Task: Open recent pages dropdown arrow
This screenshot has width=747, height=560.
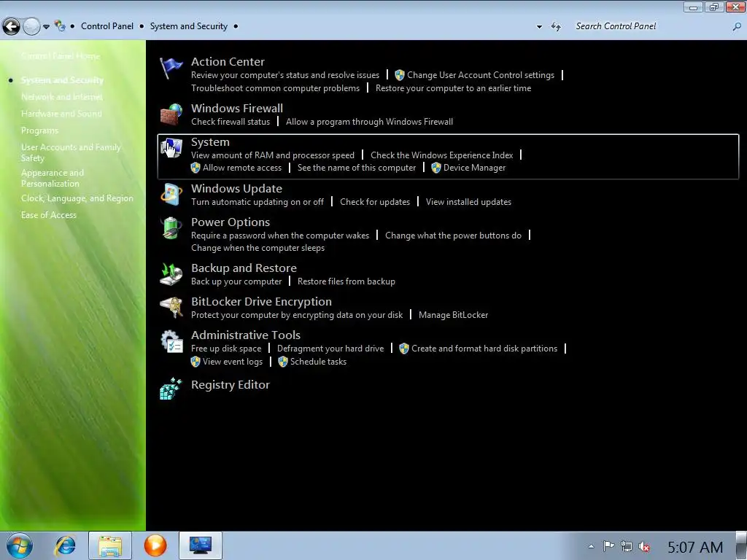Action: click(46, 27)
